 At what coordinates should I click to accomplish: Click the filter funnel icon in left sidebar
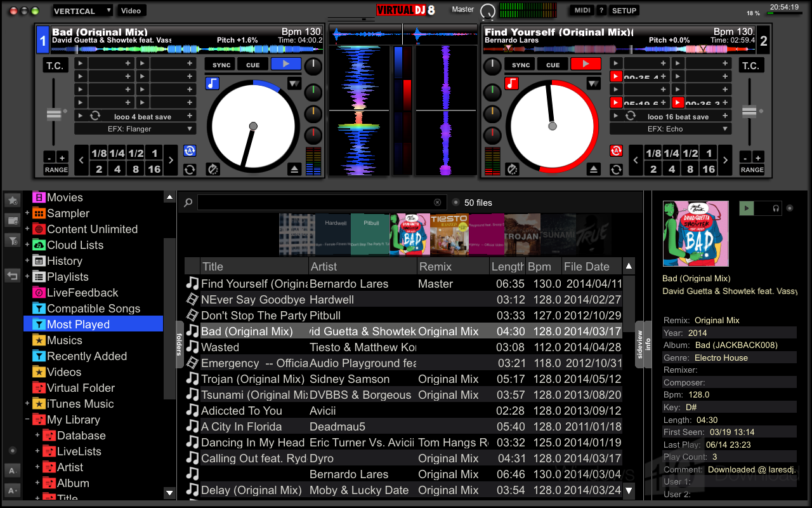click(x=12, y=241)
